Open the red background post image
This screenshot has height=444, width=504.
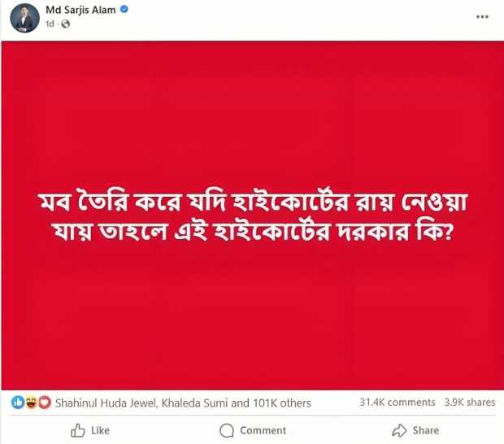tap(253, 215)
